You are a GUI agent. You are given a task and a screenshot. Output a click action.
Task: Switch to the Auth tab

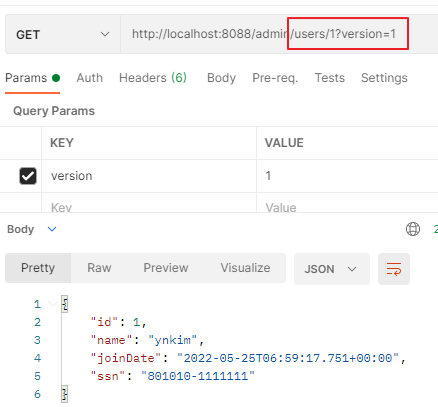tap(90, 78)
